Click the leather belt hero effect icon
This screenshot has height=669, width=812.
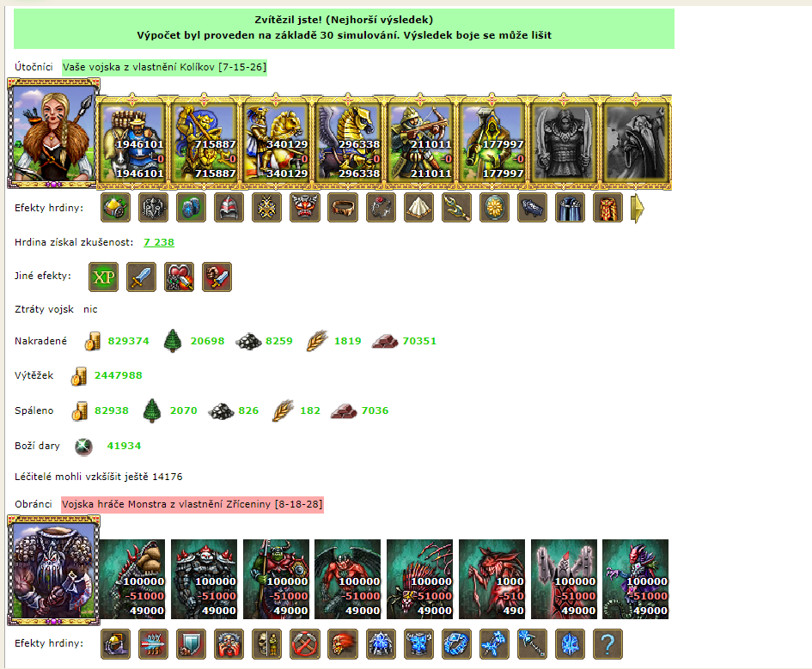[343, 208]
